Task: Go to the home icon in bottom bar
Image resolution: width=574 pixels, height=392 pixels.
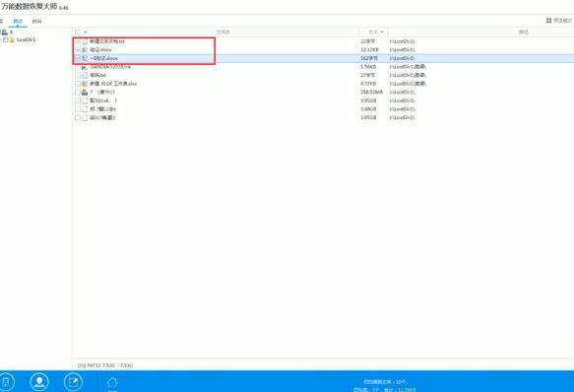Action: [x=112, y=382]
